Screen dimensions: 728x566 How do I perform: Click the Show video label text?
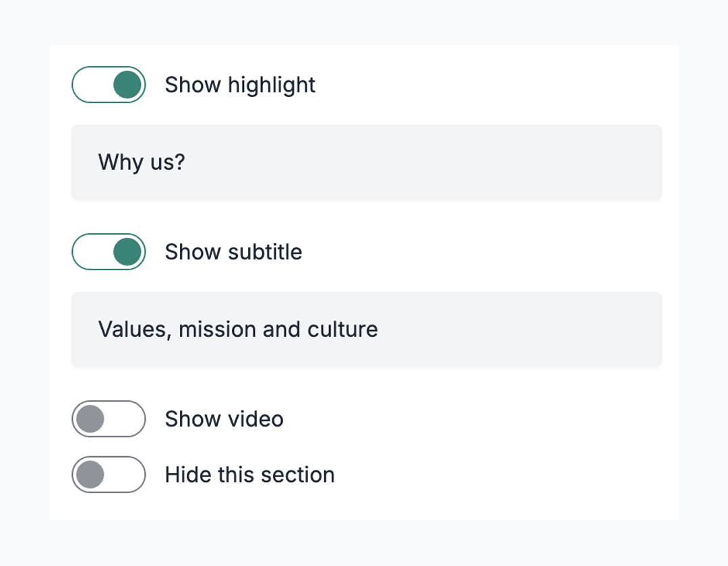(x=224, y=418)
